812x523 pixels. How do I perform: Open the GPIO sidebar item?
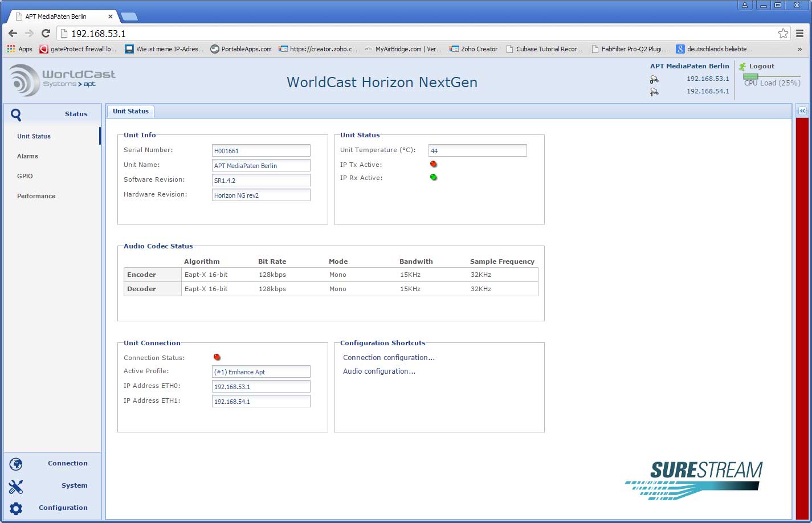[x=25, y=176]
